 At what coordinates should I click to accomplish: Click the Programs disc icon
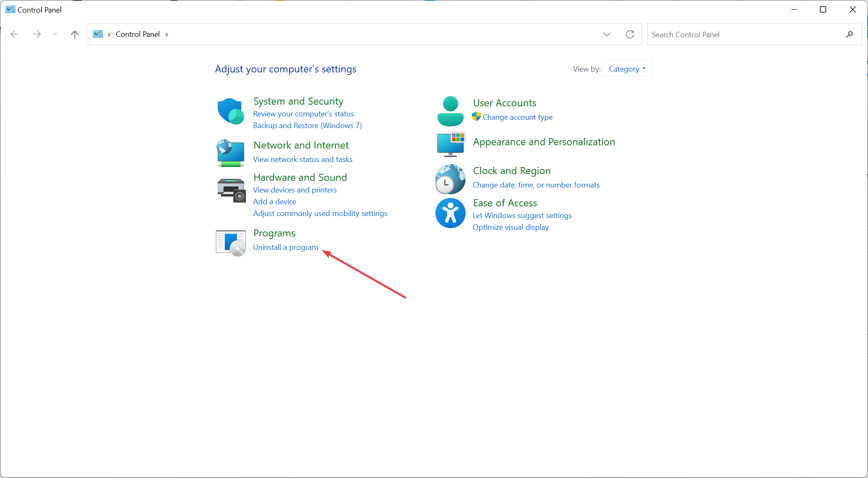[231, 243]
